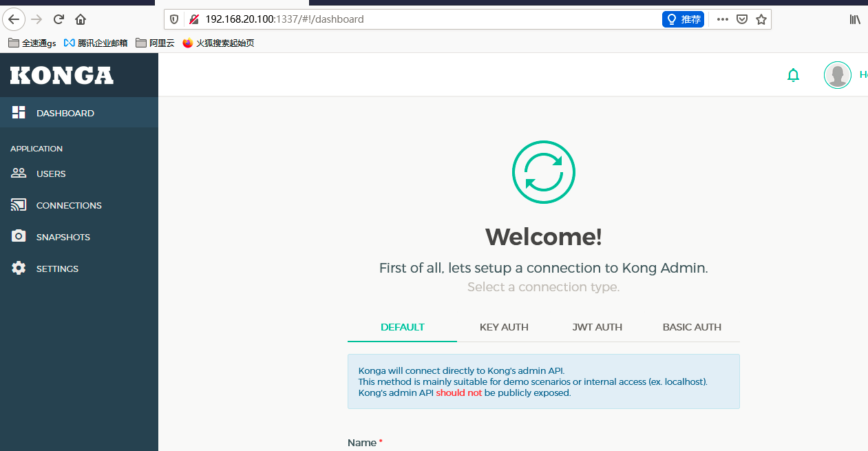The height and width of the screenshot is (451, 868).
Task: Open the 火狐搜索起始页 bookmark
Action: [218, 43]
